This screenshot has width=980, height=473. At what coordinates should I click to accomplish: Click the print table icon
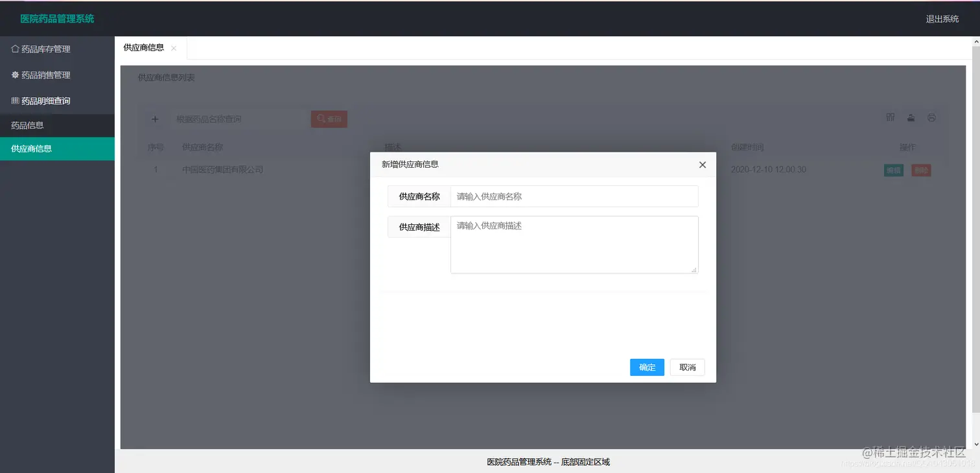(932, 117)
